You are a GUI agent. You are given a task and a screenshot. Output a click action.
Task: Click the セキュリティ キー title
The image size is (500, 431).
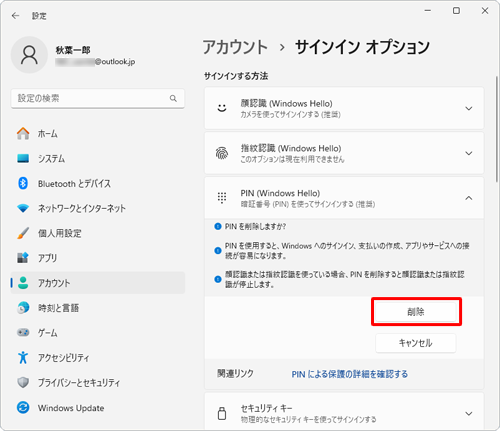pyautogui.click(x=266, y=408)
